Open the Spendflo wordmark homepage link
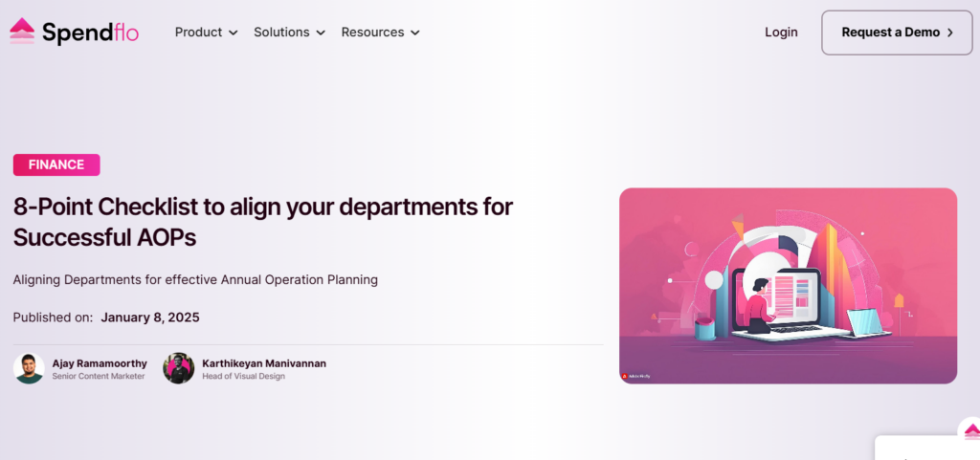The width and height of the screenshot is (980, 460). point(91,33)
